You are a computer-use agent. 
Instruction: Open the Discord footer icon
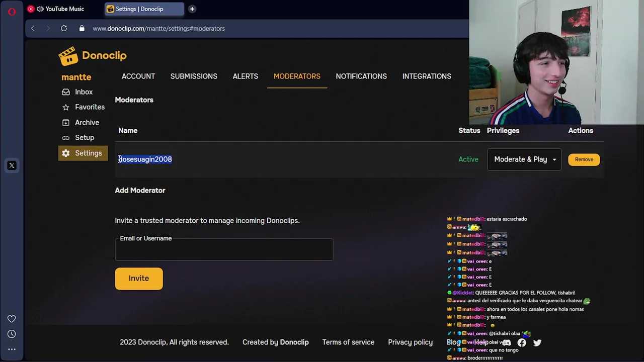[x=506, y=342]
